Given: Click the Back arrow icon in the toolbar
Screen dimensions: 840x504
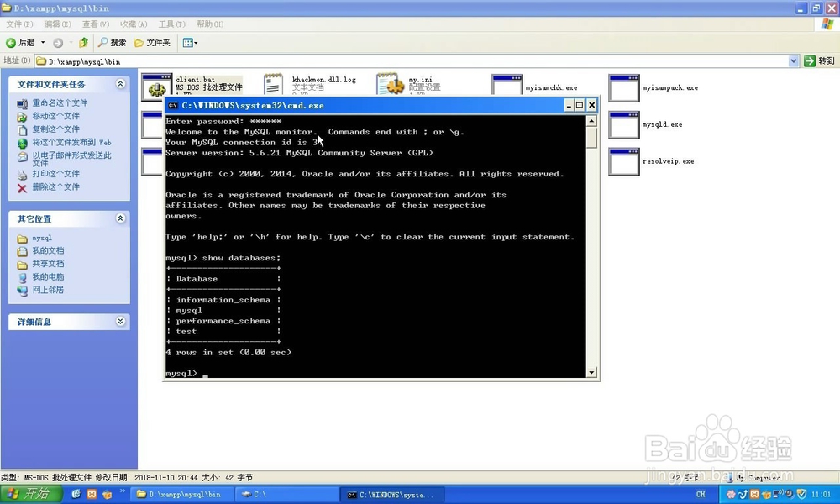Looking at the screenshot, I should click(x=11, y=42).
